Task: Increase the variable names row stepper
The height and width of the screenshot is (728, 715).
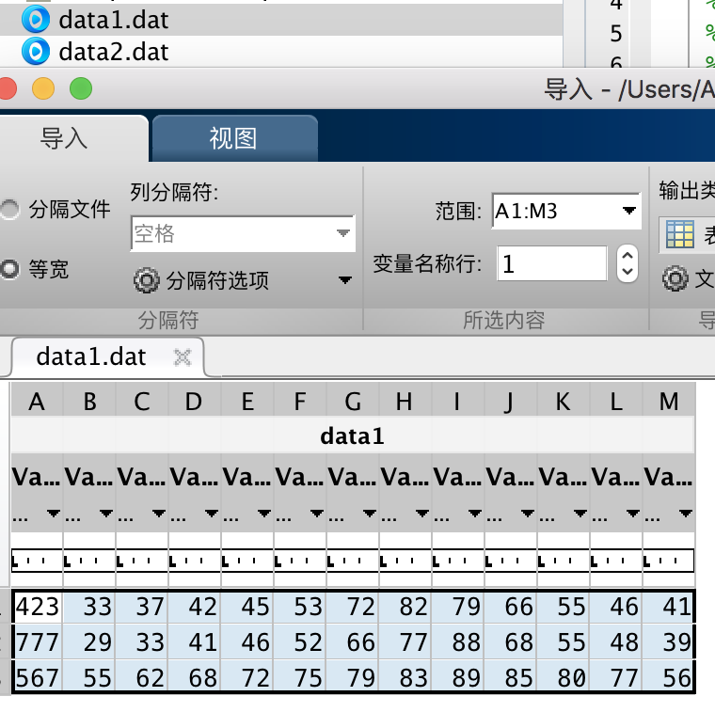Action: [628, 256]
